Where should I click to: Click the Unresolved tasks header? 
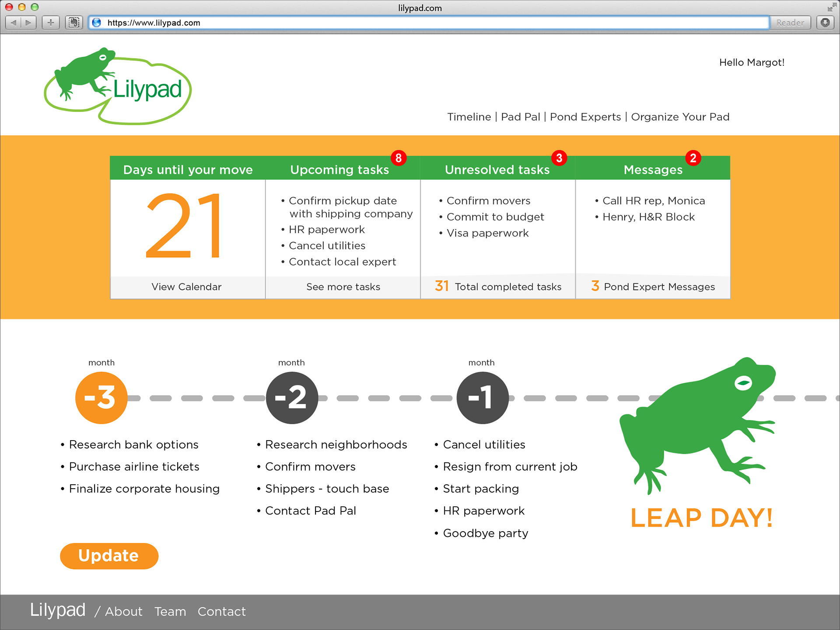(x=497, y=170)
